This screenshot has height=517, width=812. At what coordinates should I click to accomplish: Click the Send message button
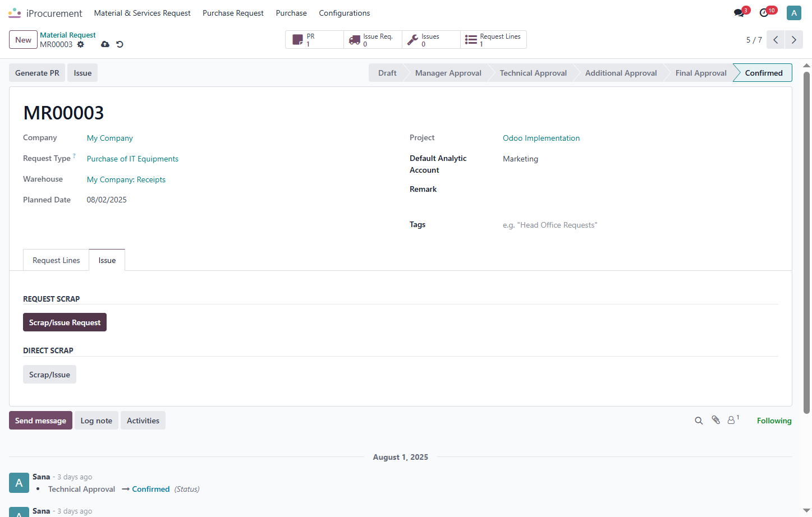(x=40, y=421)
